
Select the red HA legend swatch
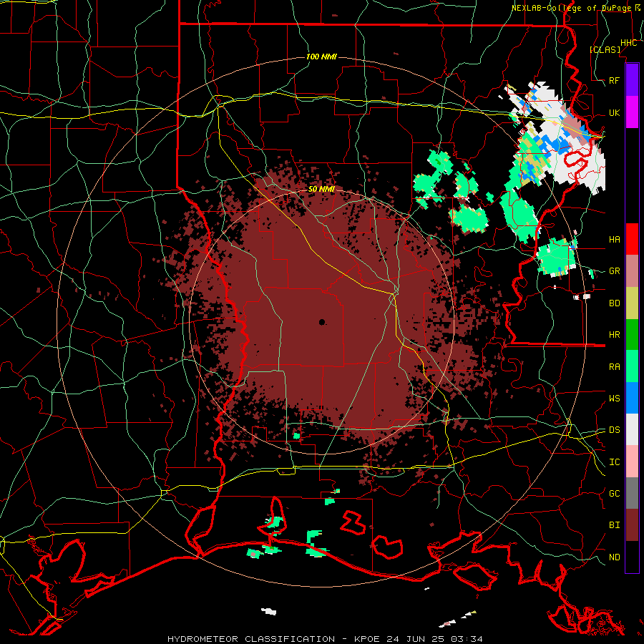632,239
